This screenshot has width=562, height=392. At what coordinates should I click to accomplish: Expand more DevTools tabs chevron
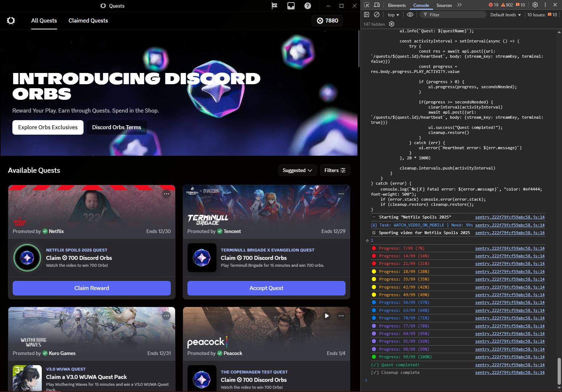[x=460, y=5]
